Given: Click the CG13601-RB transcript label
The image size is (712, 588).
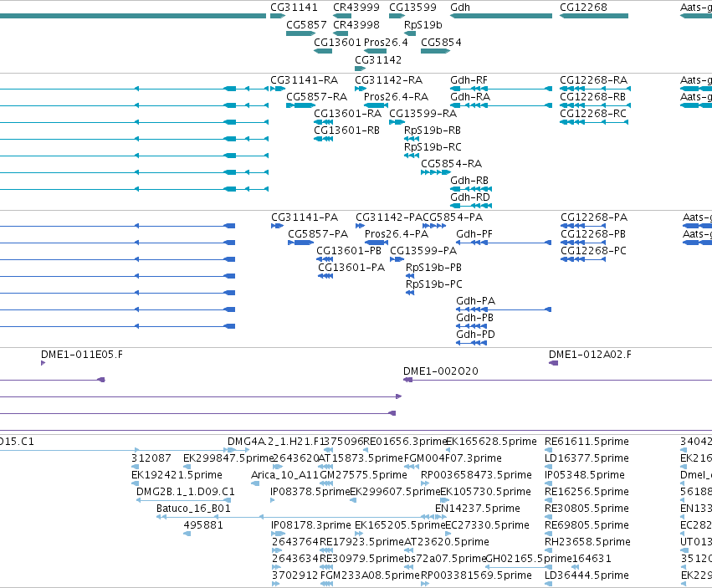Looking at the screenshot, I should (347, 130).
